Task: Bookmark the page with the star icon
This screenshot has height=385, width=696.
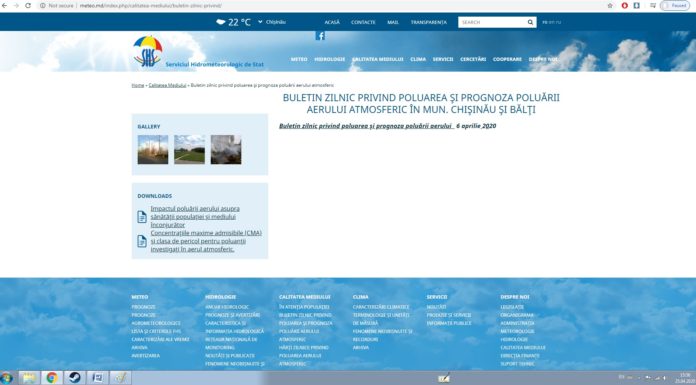Action: tap(609, 6)
